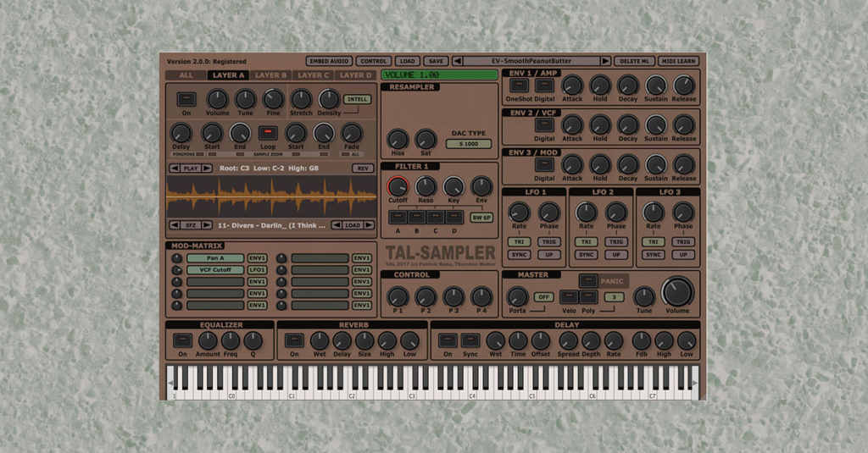868x453 pixels.
Task: Toggle Digital switch in ENV 2 / VCF
Action: [544, 125]
